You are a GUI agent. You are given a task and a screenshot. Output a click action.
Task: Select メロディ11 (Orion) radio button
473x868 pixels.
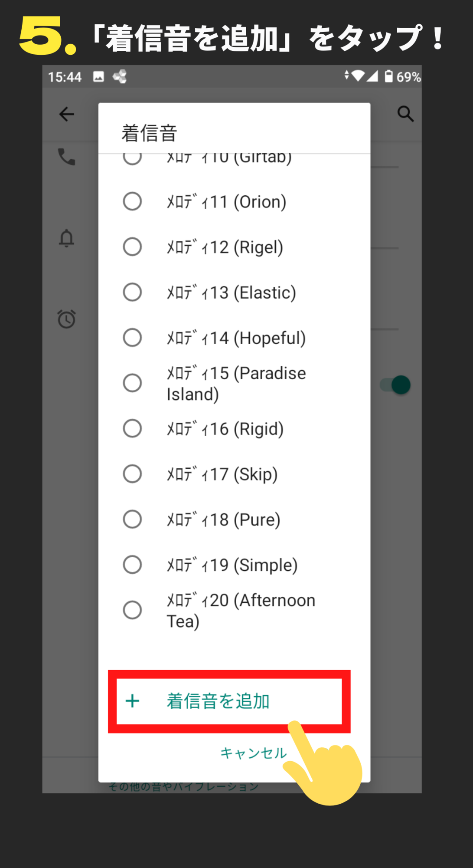pyautogui.click(x=132, y=201)
